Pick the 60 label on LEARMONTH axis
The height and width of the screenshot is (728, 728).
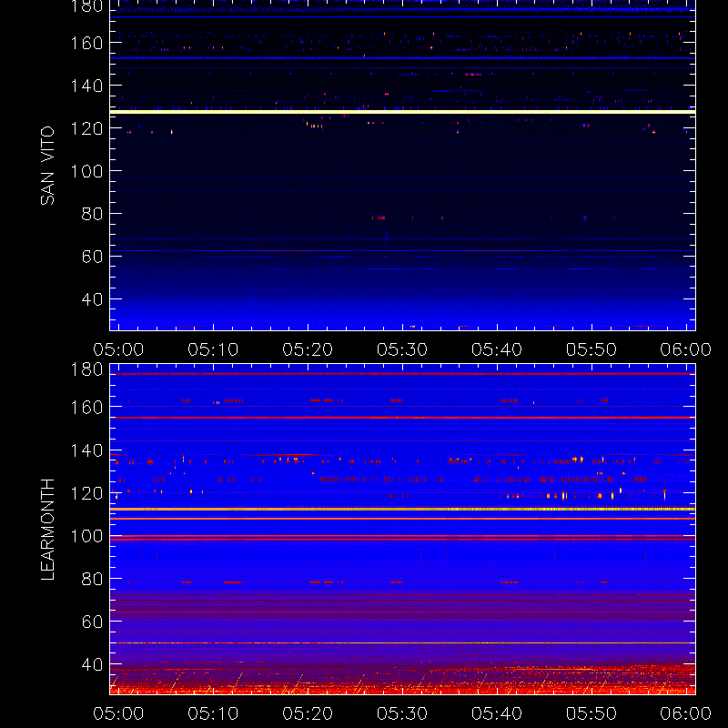(92, 622)
